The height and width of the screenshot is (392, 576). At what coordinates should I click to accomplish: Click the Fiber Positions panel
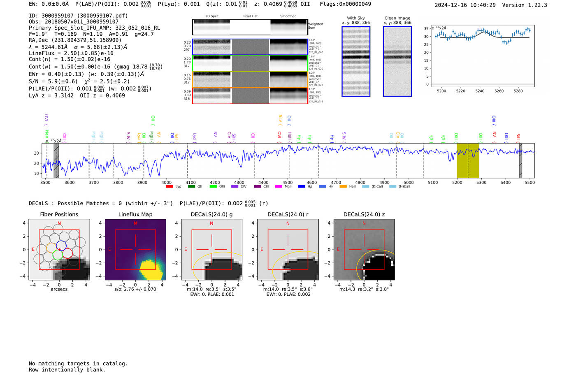(59, 250)
